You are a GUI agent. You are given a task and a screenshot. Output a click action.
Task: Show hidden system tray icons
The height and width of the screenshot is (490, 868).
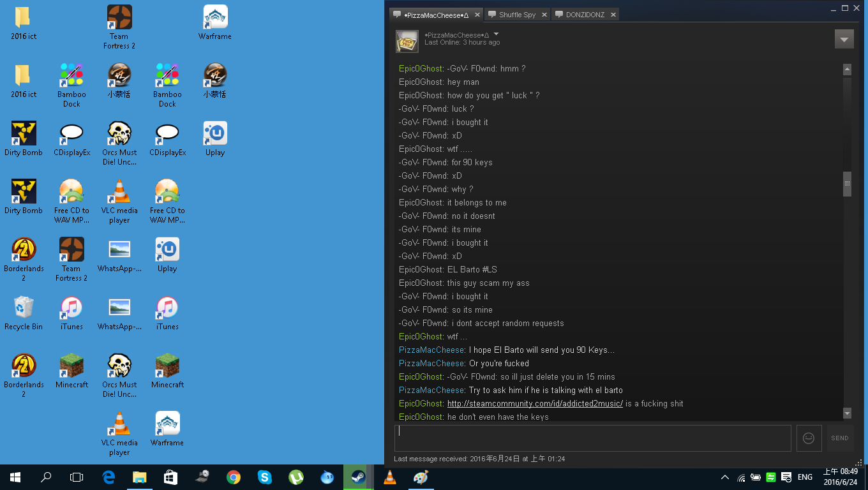724,477
